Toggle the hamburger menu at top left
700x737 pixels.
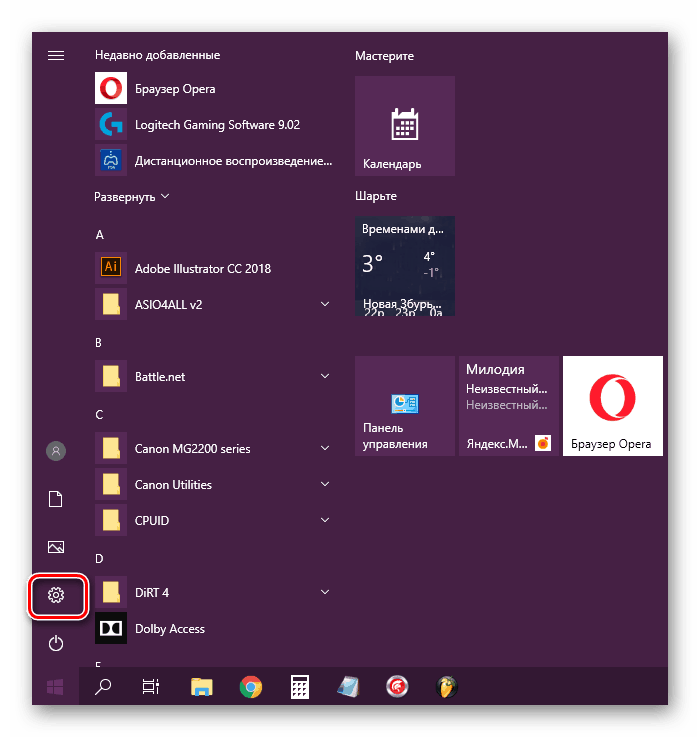(x=56, y=55)
